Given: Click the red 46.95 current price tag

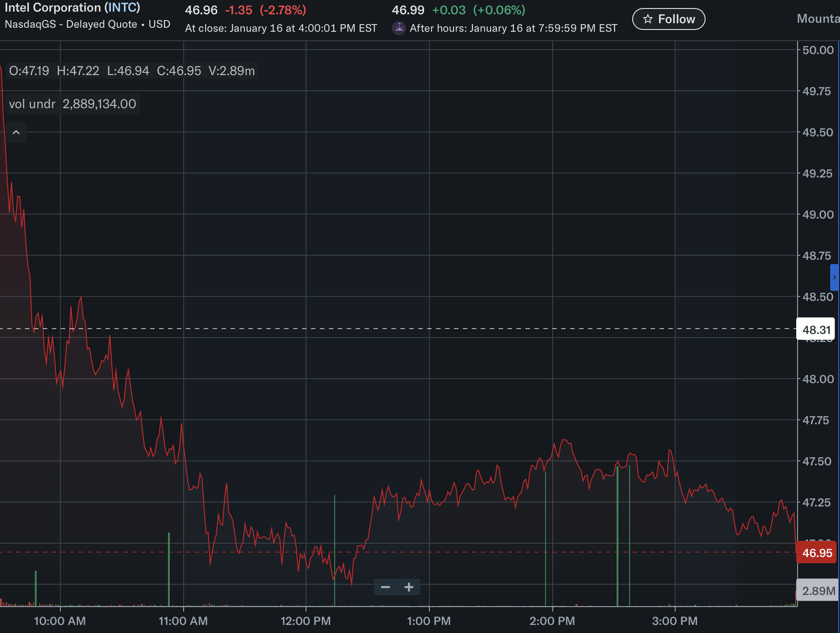Looking at the screenshot, I should coord(816,553).
